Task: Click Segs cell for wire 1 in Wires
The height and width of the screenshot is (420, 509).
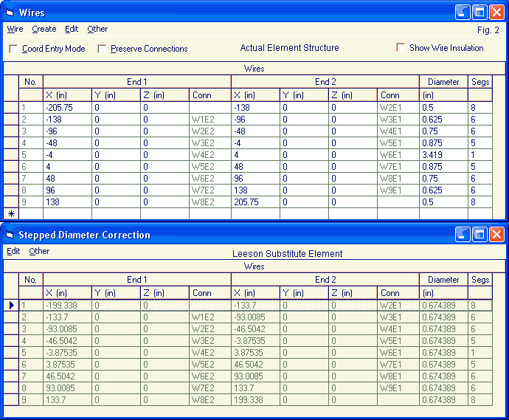Action: [479, 108]
